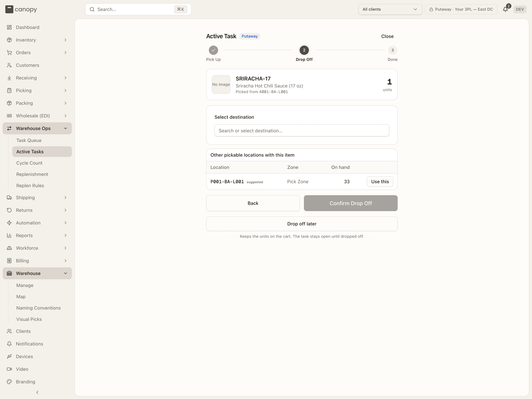Click the search magnifier icon
The image size is (532, 399).
click(92, 9)
